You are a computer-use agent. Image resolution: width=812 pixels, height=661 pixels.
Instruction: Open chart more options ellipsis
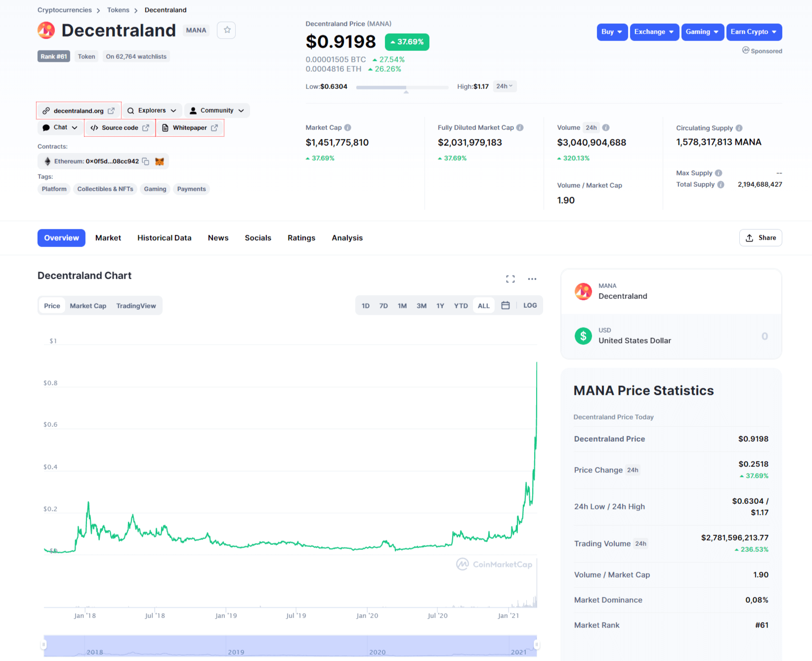click(532, 279)
